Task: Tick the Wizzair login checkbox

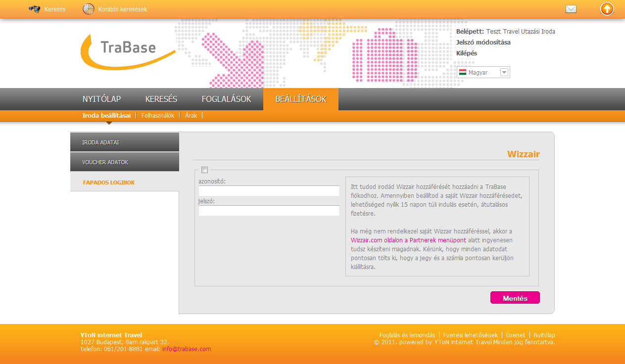Action: [204, 170]
